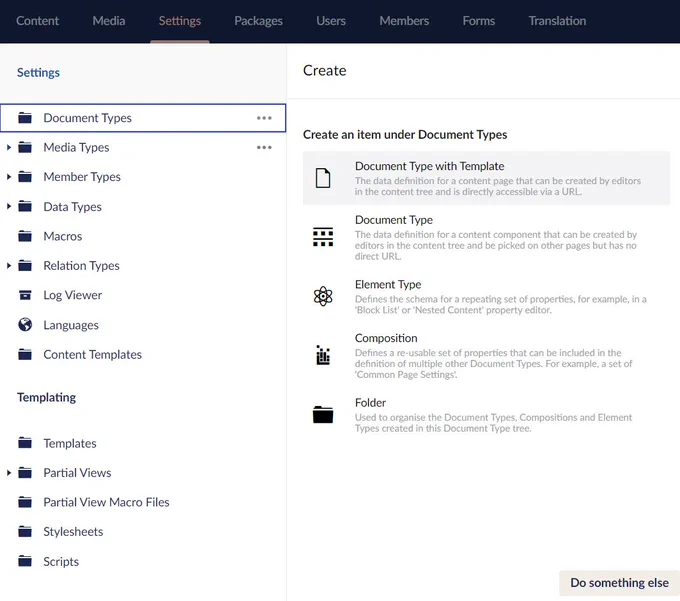Select the Stylesheets tree label
Screen dimensions: 680x601
tap(73, 532)
